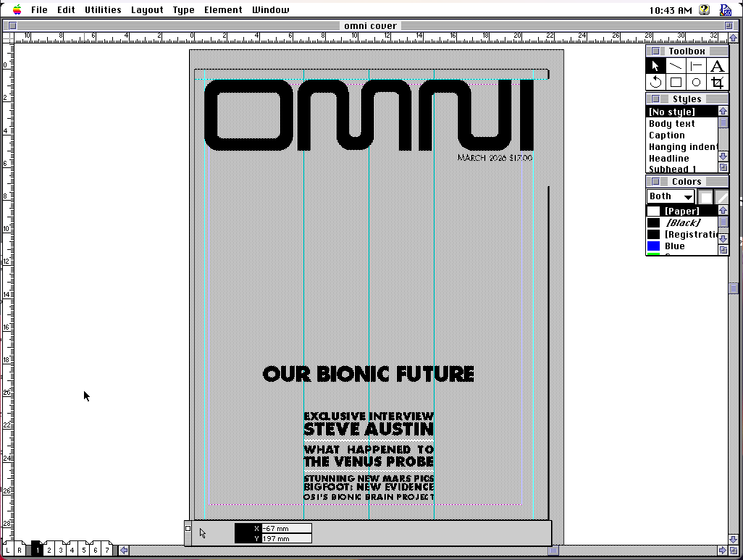Image resolution: width=743 pixels, height=560 pixels.
Task: Select the Rotate tool
Action: tap(655, 81)
